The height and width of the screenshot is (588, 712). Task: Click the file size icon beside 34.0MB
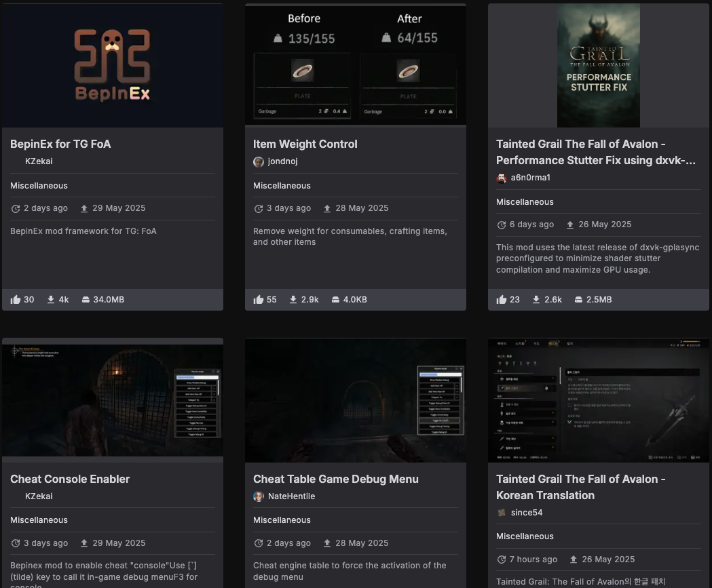(x=86, y=300)
